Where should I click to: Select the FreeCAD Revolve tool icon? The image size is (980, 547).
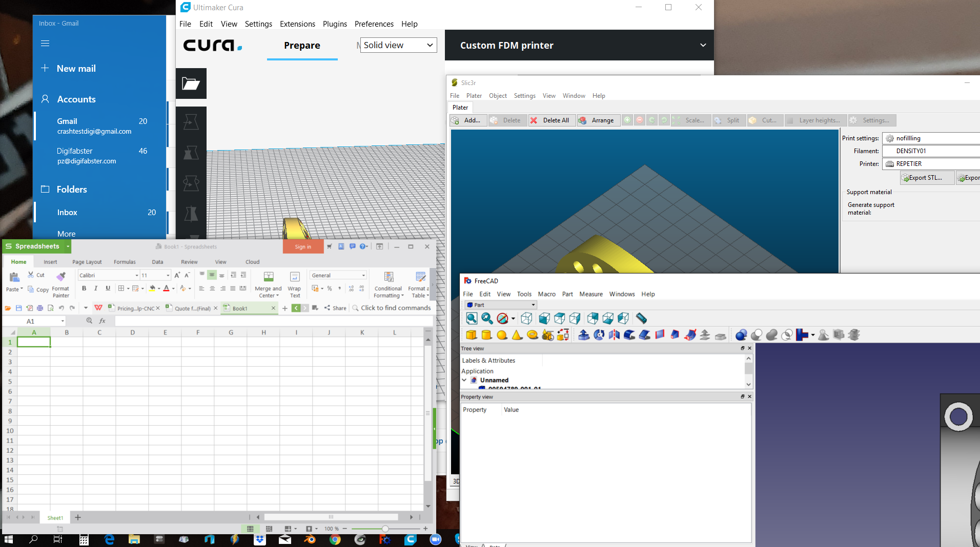tap(599, 335)
